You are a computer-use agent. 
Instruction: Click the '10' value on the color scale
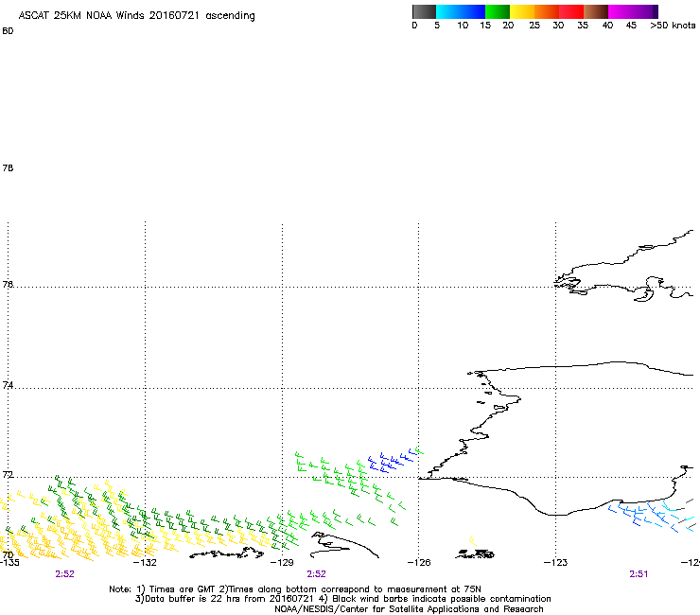click(463, 26)
